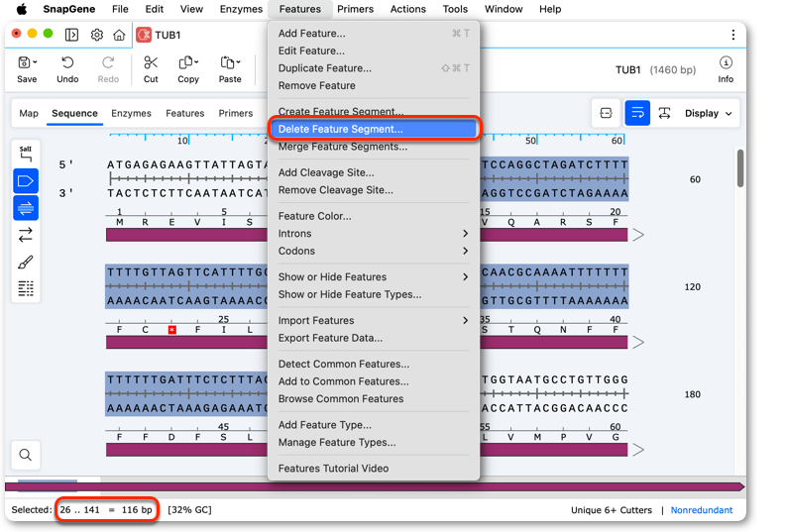Expand the Codons submenu
785x532 pixels.
[x=374, y=252]
